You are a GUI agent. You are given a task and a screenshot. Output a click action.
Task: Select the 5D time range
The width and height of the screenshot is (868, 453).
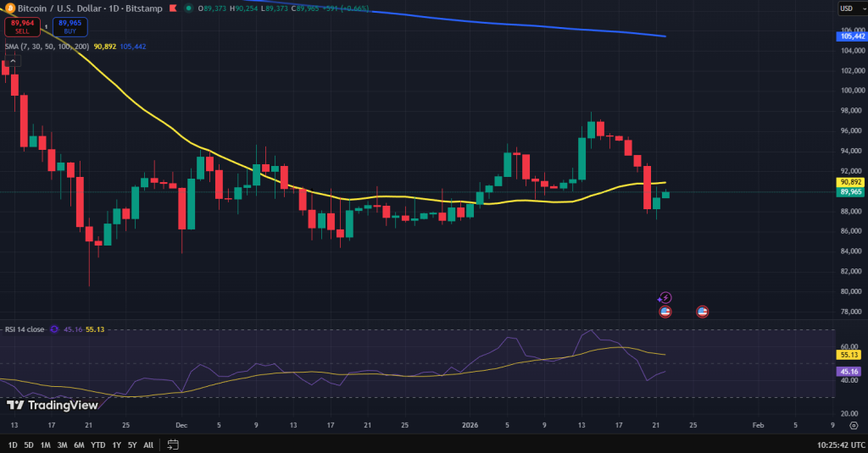click(x=29, y=445)
